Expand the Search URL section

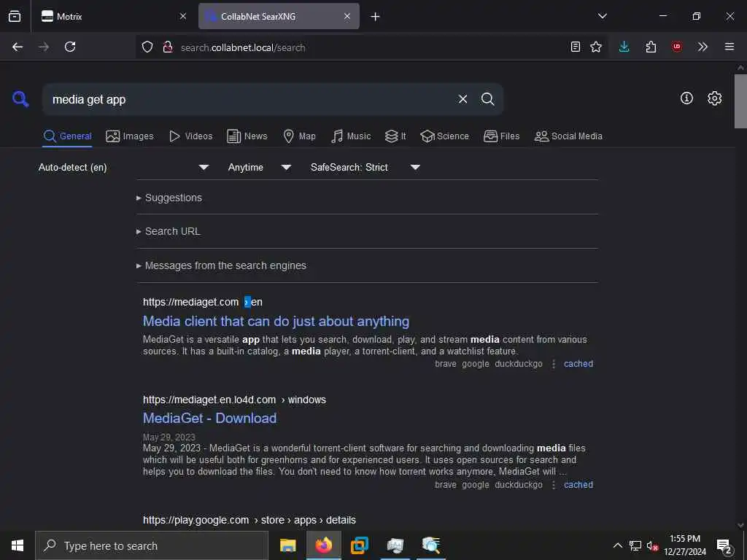169,231
